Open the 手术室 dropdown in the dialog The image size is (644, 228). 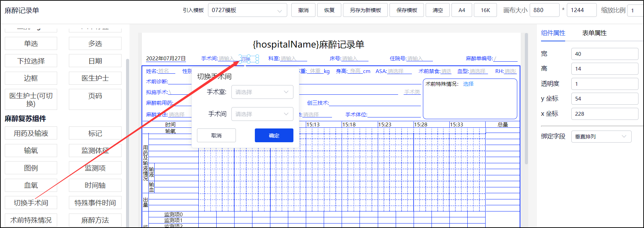point(262,92)
